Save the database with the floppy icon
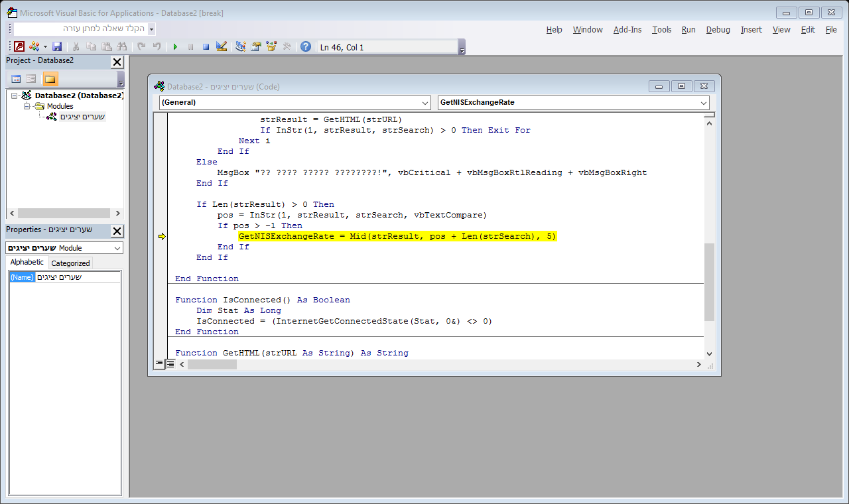Viewport: 849px width, 504px height. tap(57, 46)
